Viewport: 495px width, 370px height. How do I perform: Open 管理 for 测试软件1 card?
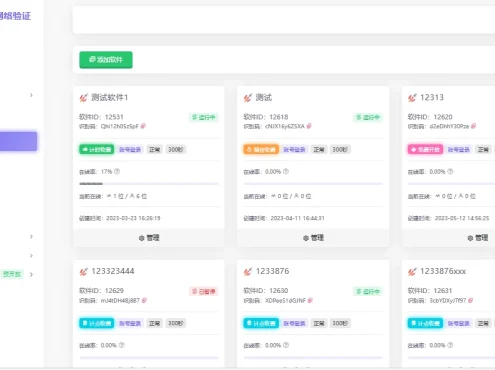(149, 238)
